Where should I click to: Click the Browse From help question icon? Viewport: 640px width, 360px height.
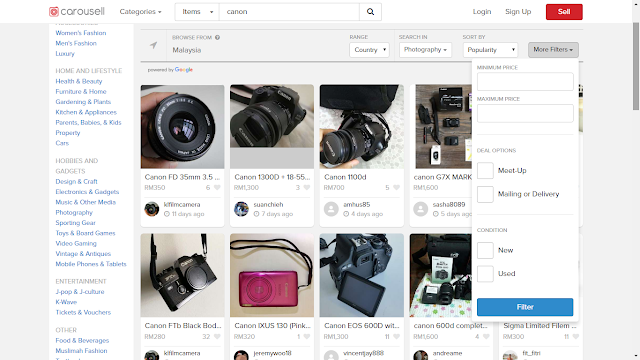[x=218, y=38]
